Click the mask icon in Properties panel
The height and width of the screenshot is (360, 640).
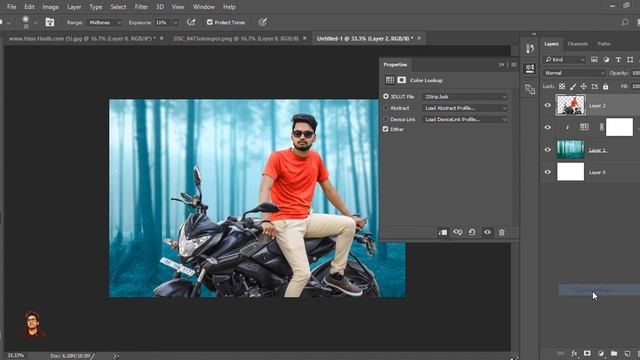pyautogui.click(x=402, y=80)
